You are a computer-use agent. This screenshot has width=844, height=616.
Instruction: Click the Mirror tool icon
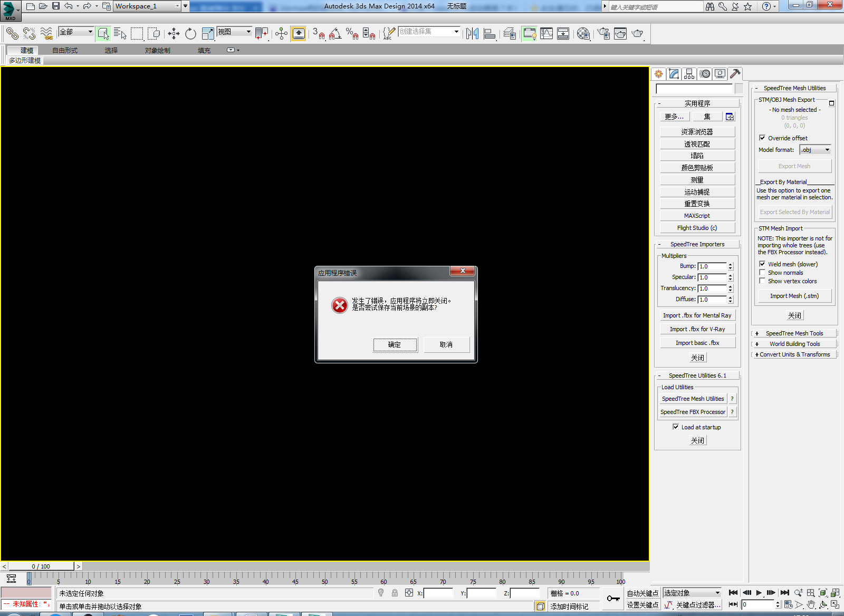[472, 34]
